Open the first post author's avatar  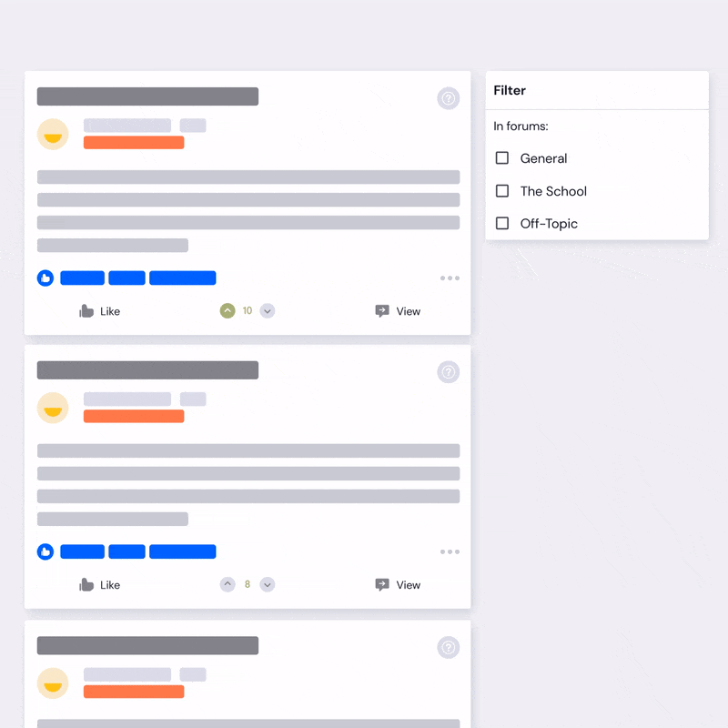point(53,134)
